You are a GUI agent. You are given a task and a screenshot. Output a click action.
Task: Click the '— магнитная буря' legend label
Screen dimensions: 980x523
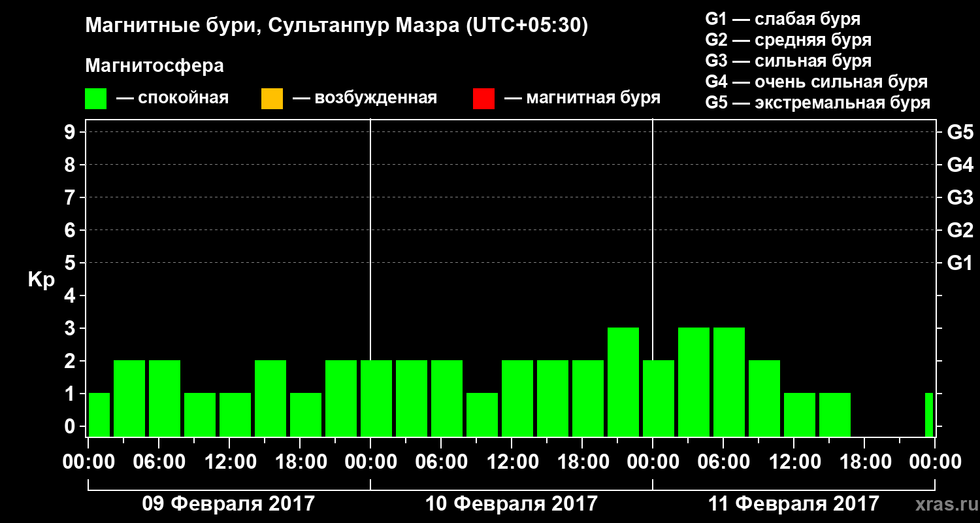pyautogui.click(x=582, y=98)
